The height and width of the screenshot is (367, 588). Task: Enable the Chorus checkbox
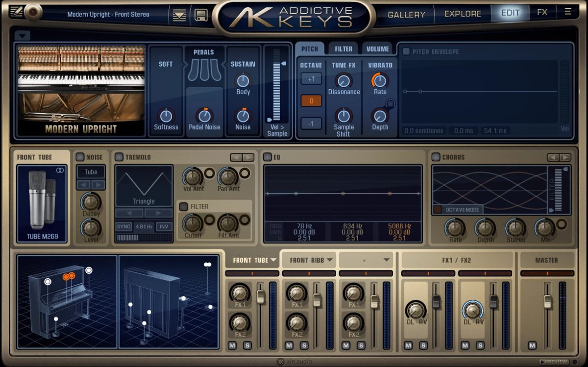[x=436, y=157]
